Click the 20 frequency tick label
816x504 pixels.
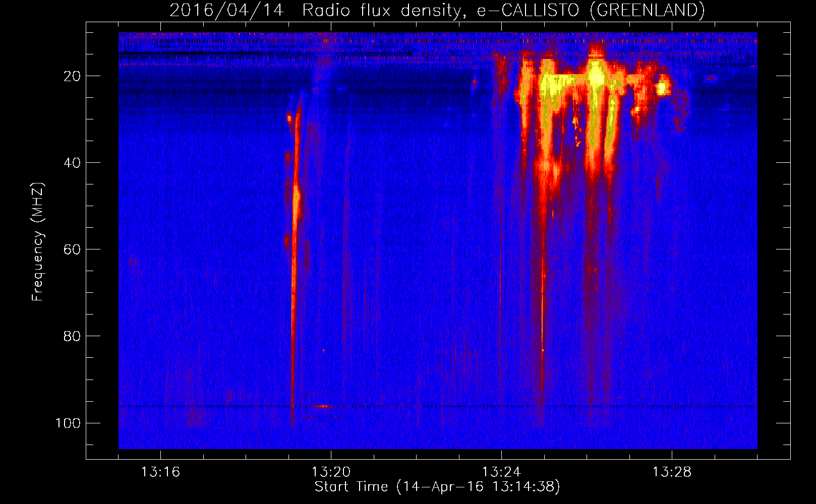click(72, 76)
